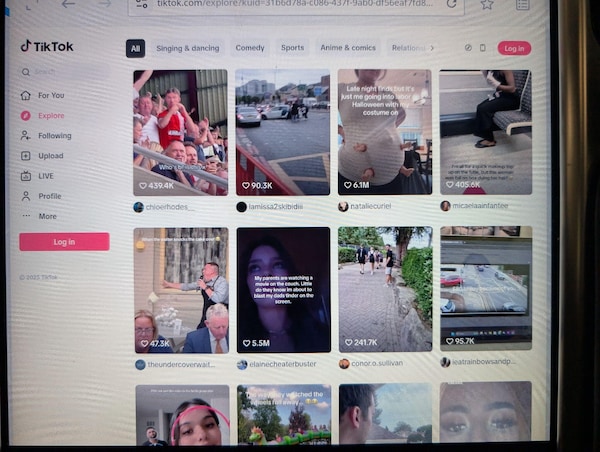600x452 pixels.
Task: Switch to the Comedy category tab
Action: [x=249, y=48]
